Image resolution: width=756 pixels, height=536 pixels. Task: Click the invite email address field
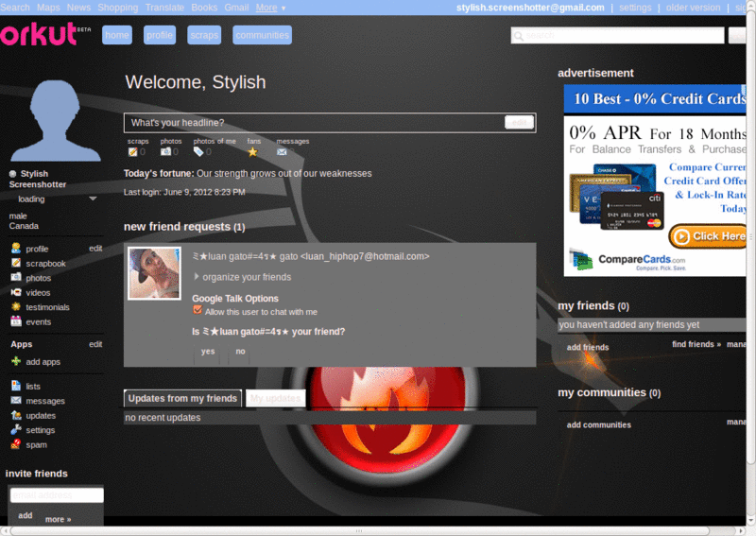[x=57, y=495]
